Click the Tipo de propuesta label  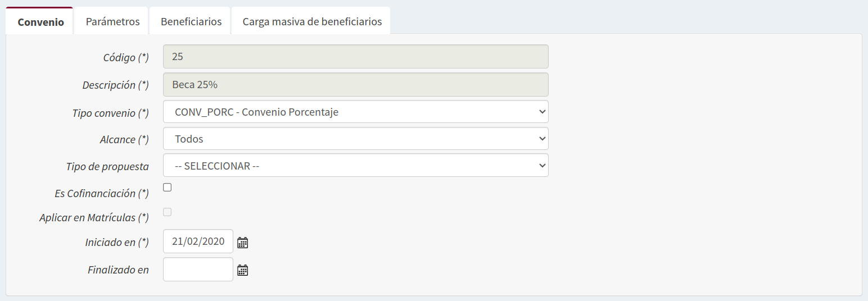point(107,167)
